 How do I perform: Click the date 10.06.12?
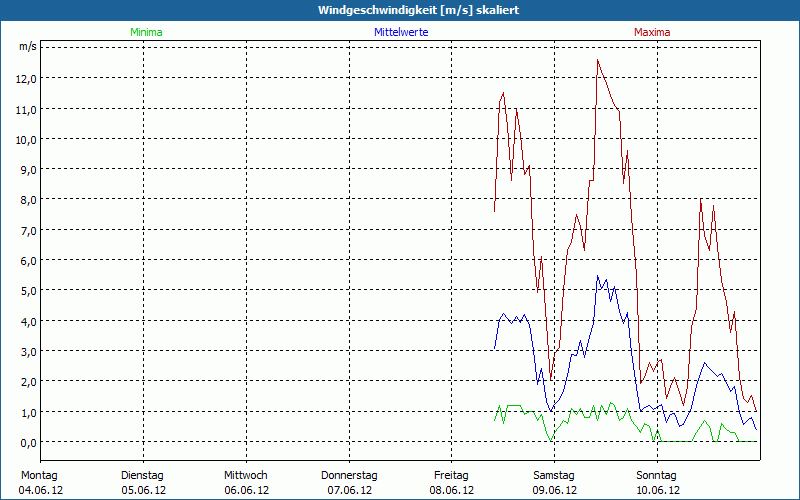pos(658,490)
